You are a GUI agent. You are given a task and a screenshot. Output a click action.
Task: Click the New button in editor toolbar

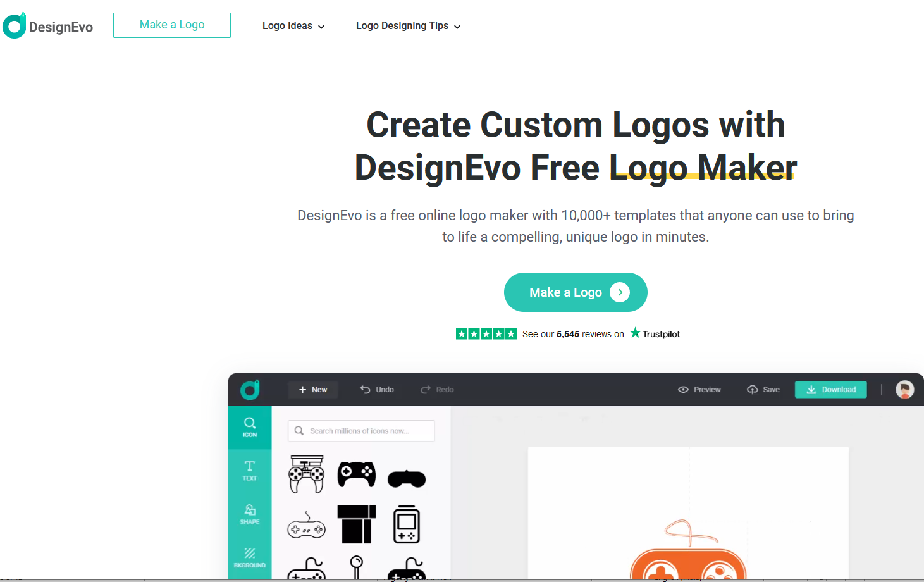pyautogui.click(x=313, y=390)
